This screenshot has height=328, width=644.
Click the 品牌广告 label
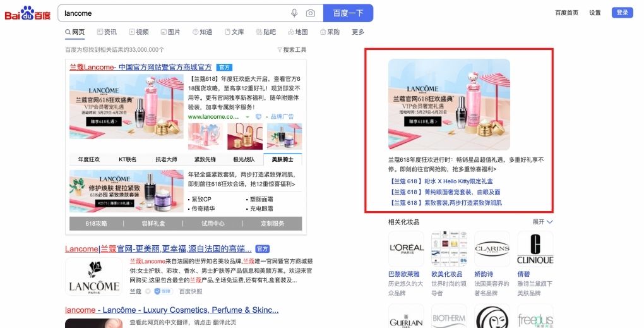[x=282, y=117]
